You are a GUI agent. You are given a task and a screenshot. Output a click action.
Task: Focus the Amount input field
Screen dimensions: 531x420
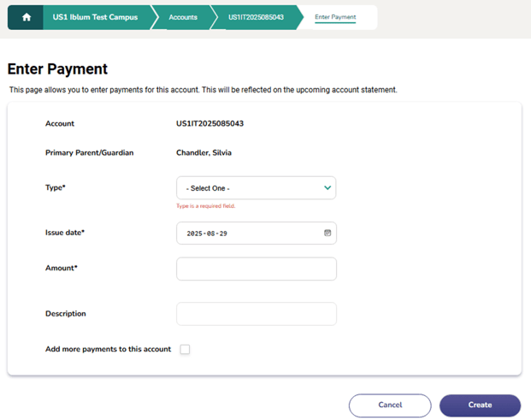pyautogui.click(x=256, y=269)
